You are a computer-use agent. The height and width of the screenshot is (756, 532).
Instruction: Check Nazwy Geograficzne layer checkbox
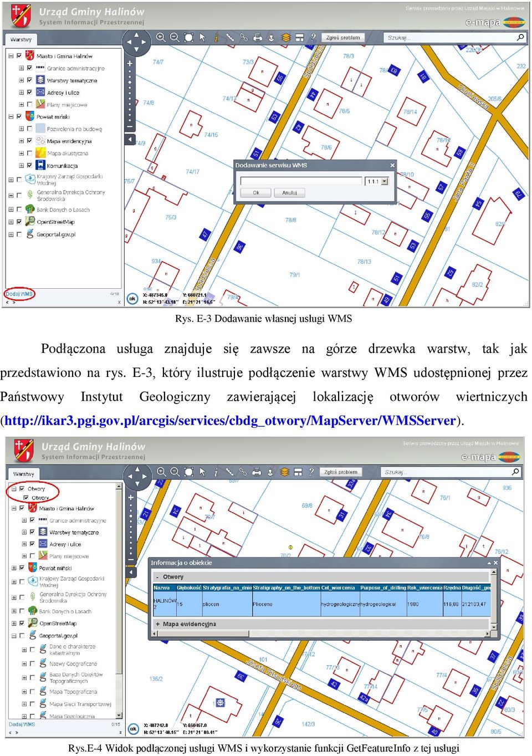click(x=33, y=663)
